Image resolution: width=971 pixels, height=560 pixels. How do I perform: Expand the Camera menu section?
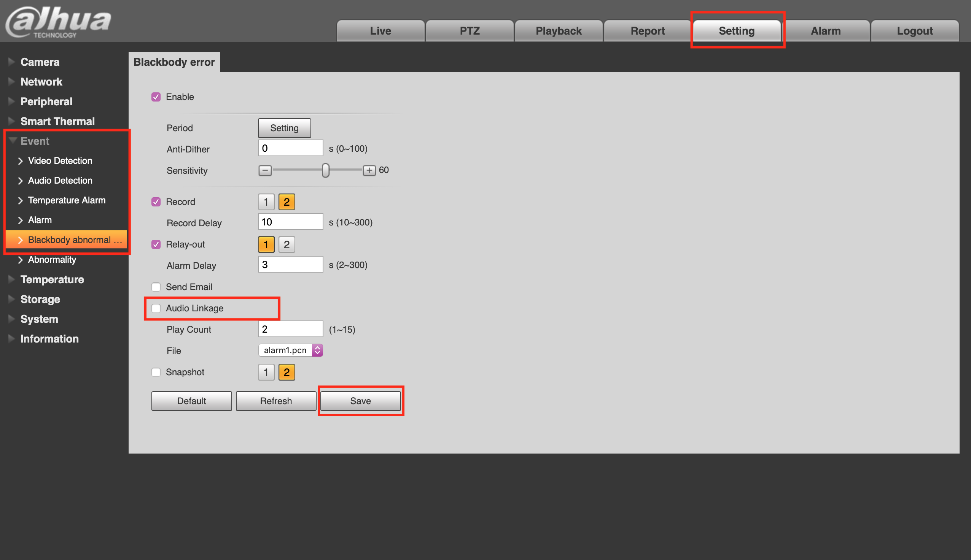click(40, 62)
